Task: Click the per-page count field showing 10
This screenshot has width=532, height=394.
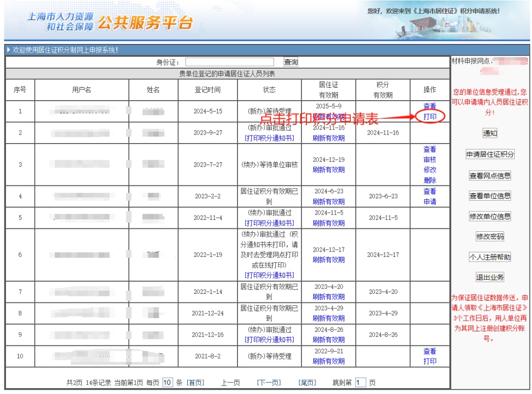Action: coord(167,383)
